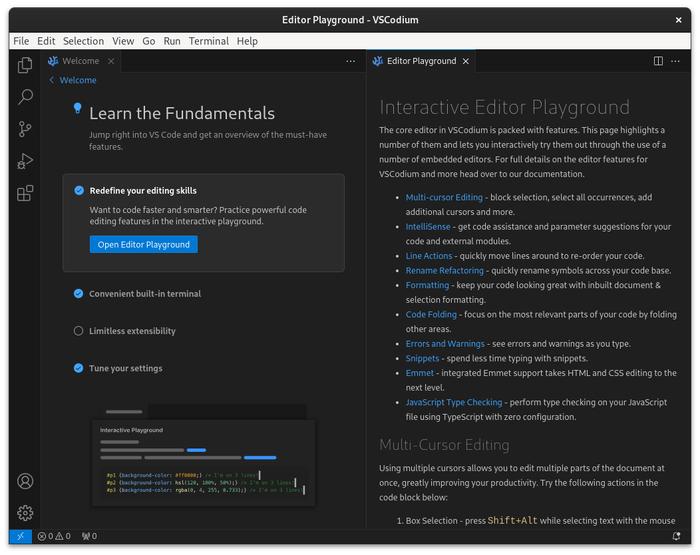Open the Accounts menu icon
This screenshot has height=555, width=700.
coord(25,481)
